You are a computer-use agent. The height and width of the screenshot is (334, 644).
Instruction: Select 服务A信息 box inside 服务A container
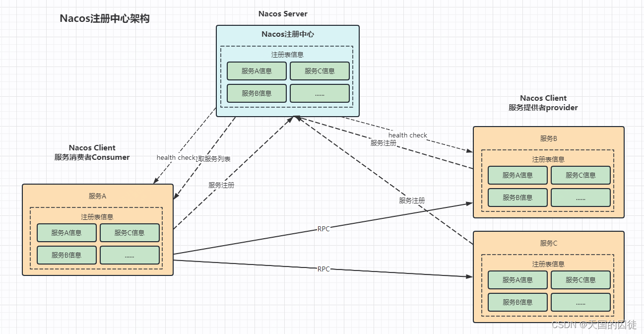point(66,233)
